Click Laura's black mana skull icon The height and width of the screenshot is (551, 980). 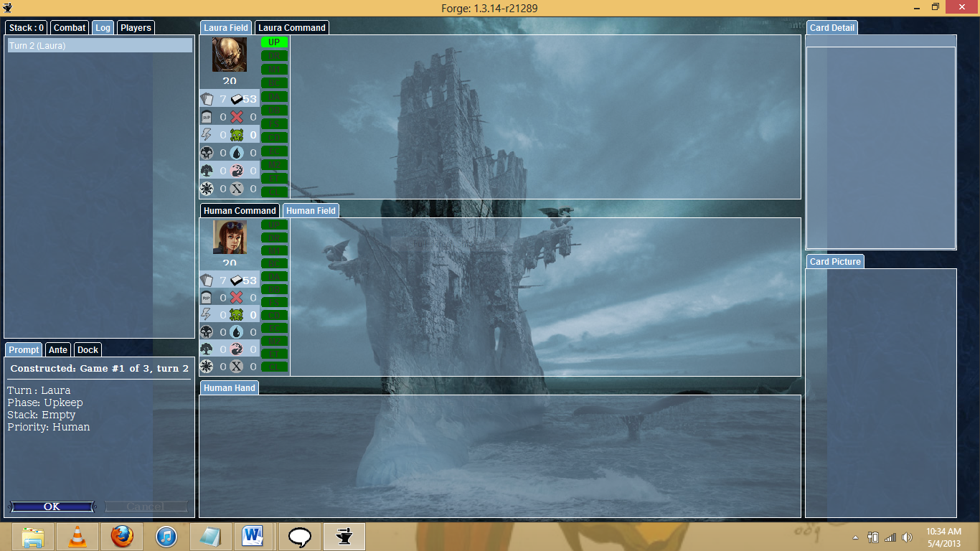(x=207, y=153)
